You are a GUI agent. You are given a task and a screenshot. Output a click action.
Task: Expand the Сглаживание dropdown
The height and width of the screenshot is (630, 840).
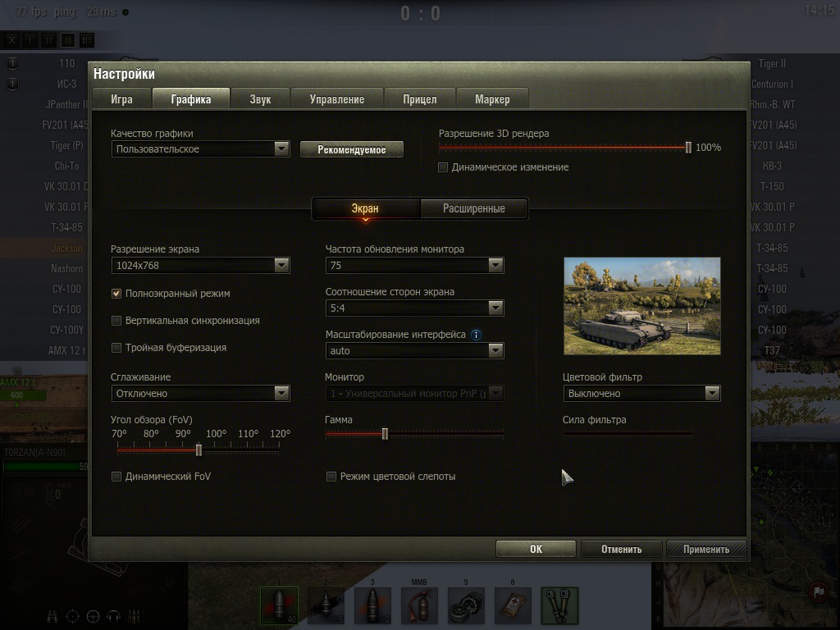(200, 394)
